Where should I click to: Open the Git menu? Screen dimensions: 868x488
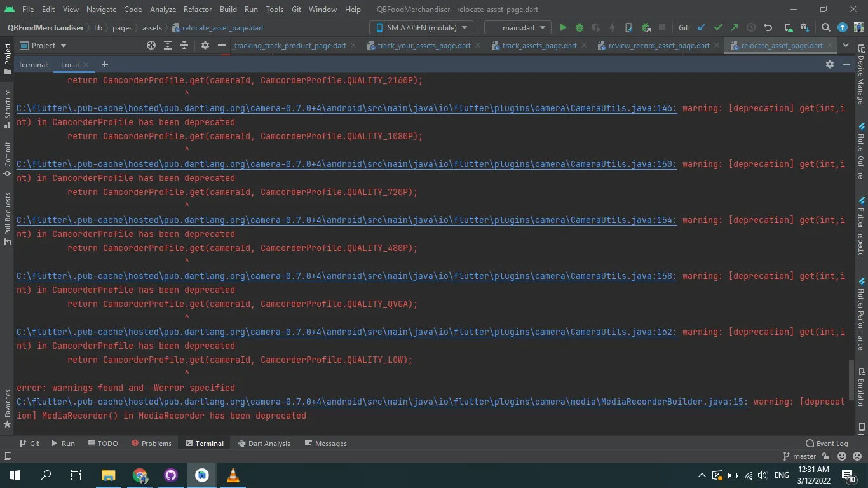[x=296, y=10]
